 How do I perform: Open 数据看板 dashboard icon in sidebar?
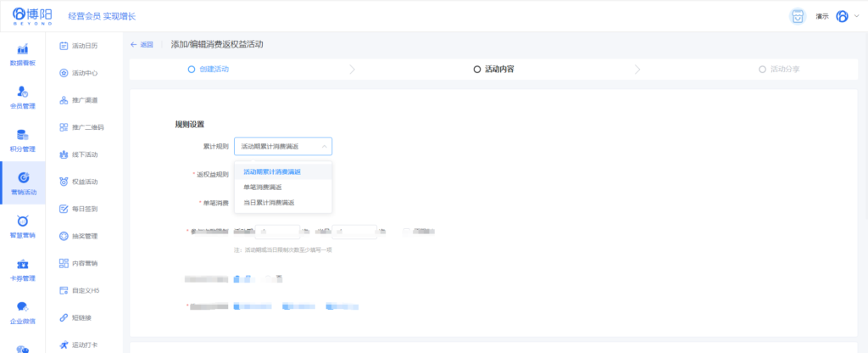tap(22, 49)
